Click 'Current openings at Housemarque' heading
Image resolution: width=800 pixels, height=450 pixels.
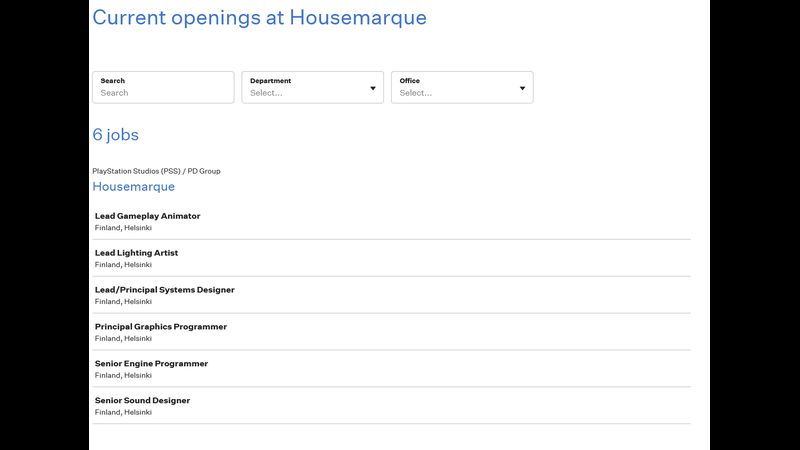pos(260,18)
